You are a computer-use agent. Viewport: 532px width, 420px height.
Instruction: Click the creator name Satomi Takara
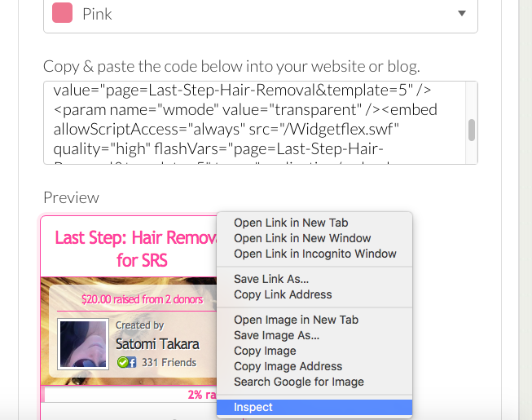click(157, 344)
